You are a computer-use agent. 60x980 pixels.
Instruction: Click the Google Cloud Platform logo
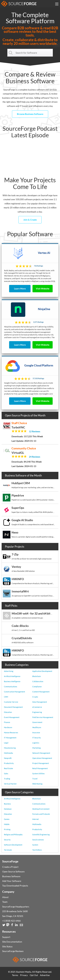pos(12,366)
